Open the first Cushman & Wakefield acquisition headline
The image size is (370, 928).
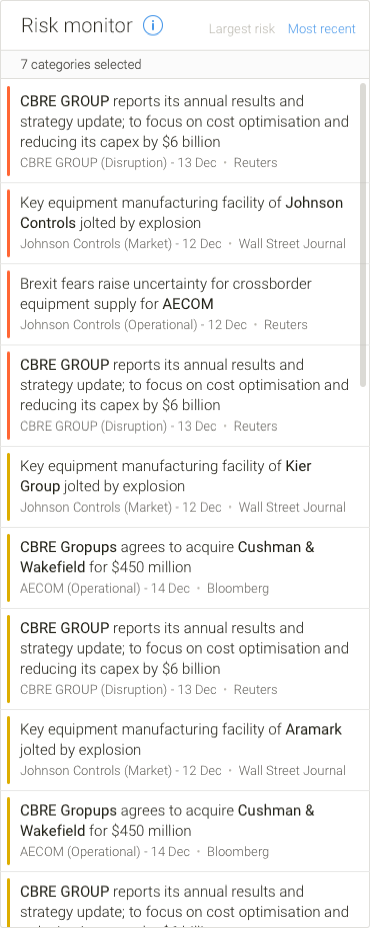[168, 557]
